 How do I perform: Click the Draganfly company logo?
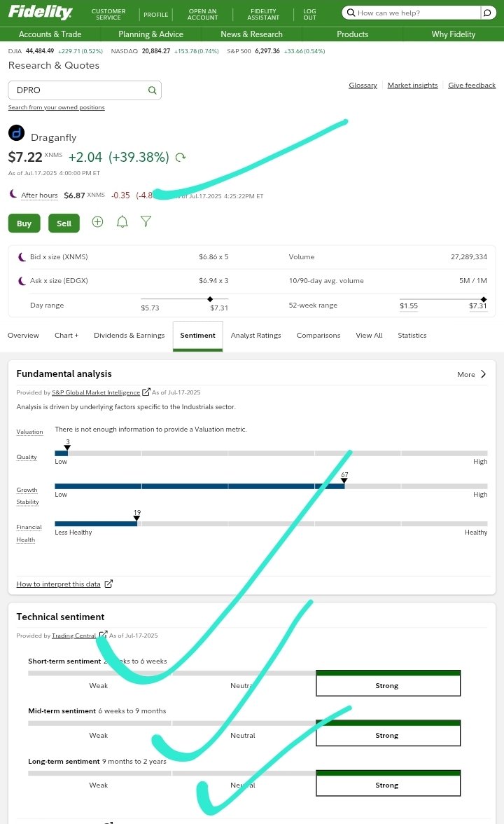click(x=17, y=133)
